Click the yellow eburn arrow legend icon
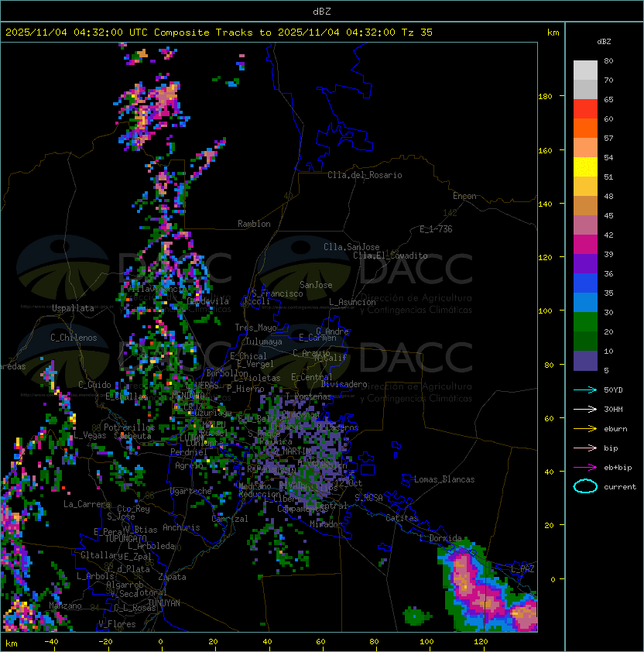 tap(585, 429)
